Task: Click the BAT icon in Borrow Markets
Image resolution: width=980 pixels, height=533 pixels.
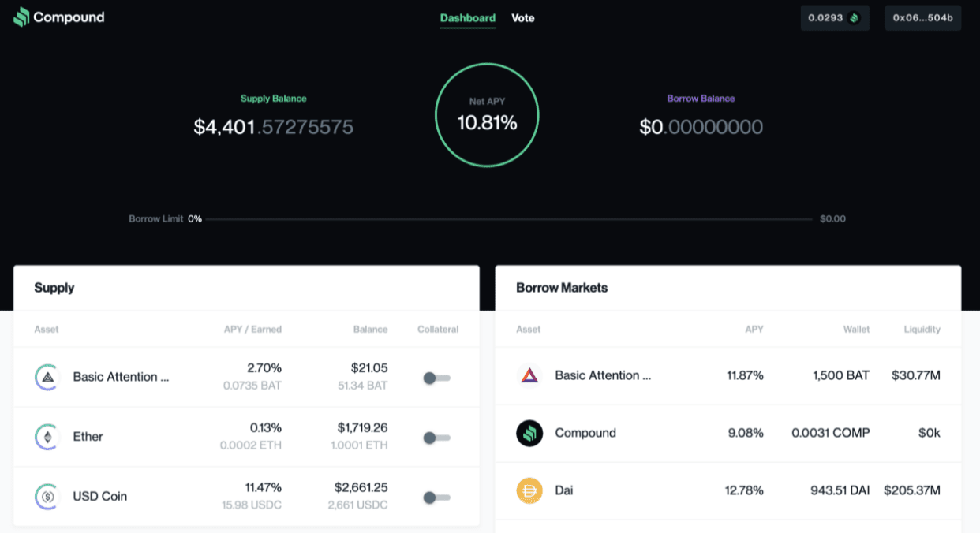Action: click(x=529, y=375)
